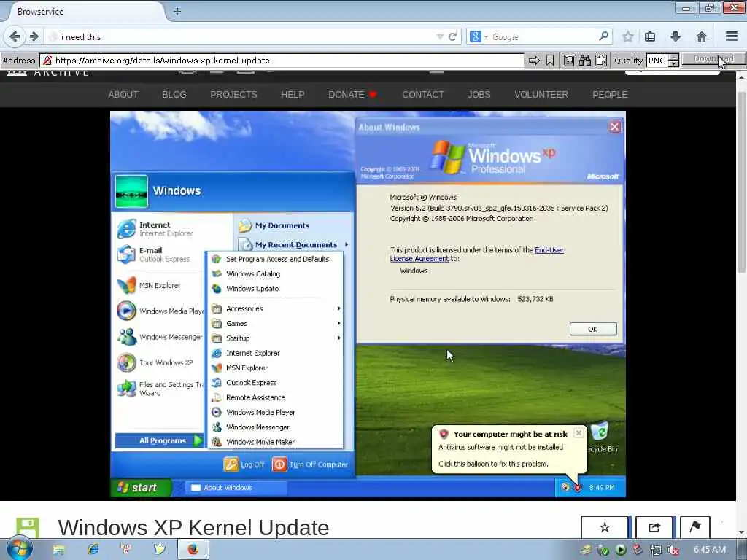Click the archive.org address field

click(x=282, y=61)
